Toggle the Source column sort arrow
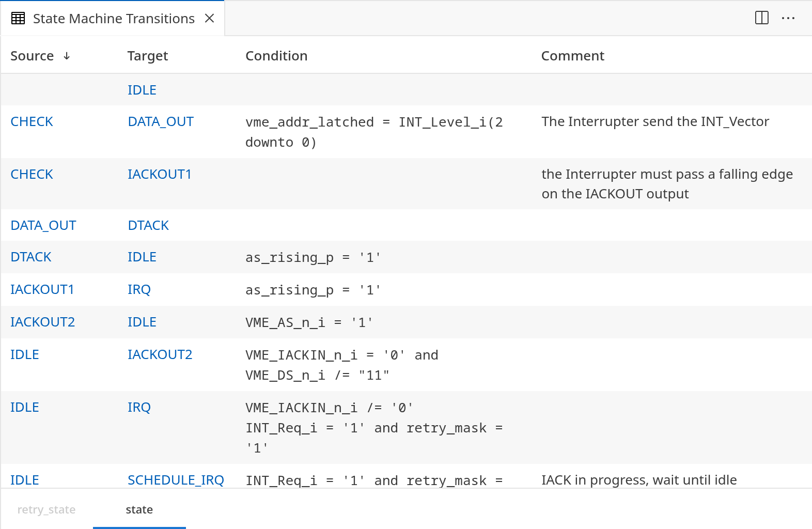Image resolution: width=812 pixels, height=529 pixels. point(67,56)
